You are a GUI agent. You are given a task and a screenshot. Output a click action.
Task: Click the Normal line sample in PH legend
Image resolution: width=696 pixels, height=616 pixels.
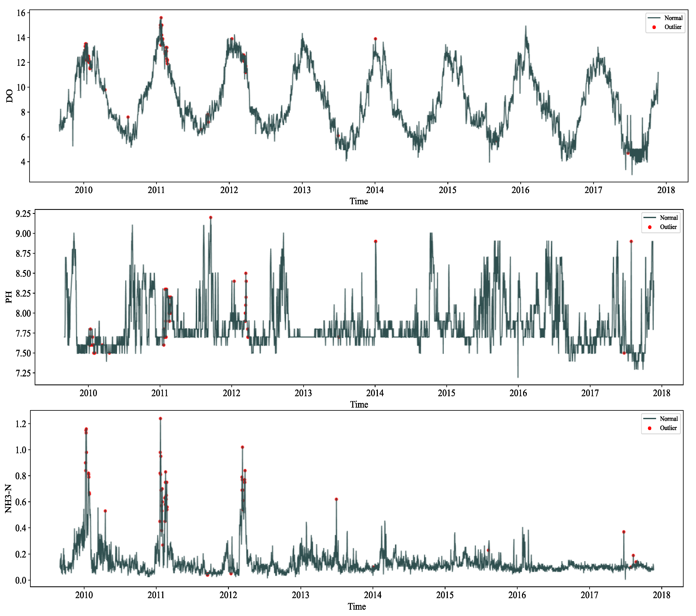point(650,218)
